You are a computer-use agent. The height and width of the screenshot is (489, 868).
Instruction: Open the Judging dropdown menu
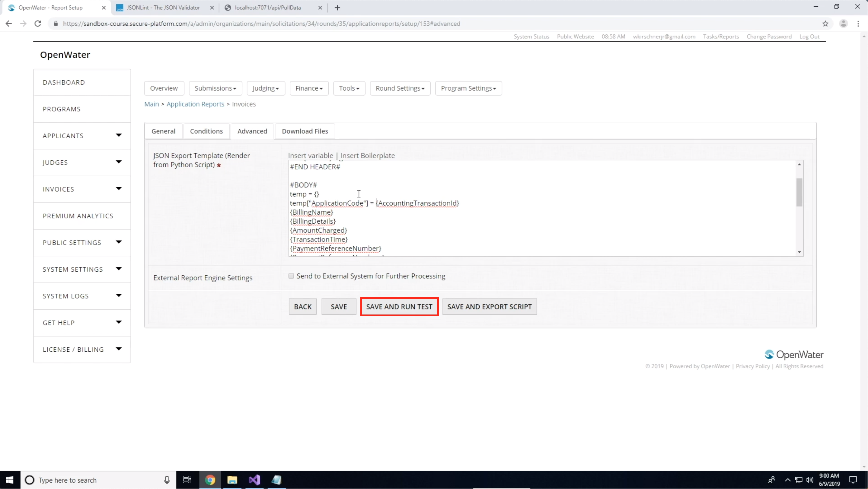[x=266, y=88]
